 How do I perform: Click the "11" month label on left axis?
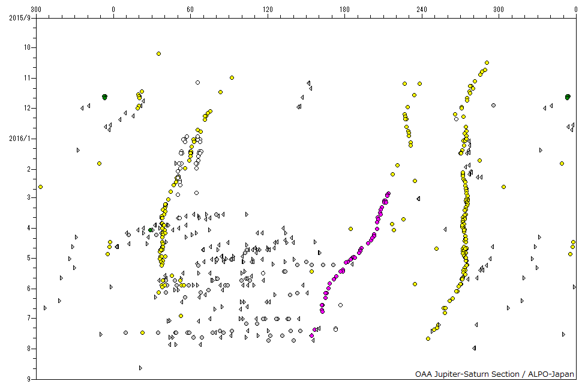tap(28, 78)
